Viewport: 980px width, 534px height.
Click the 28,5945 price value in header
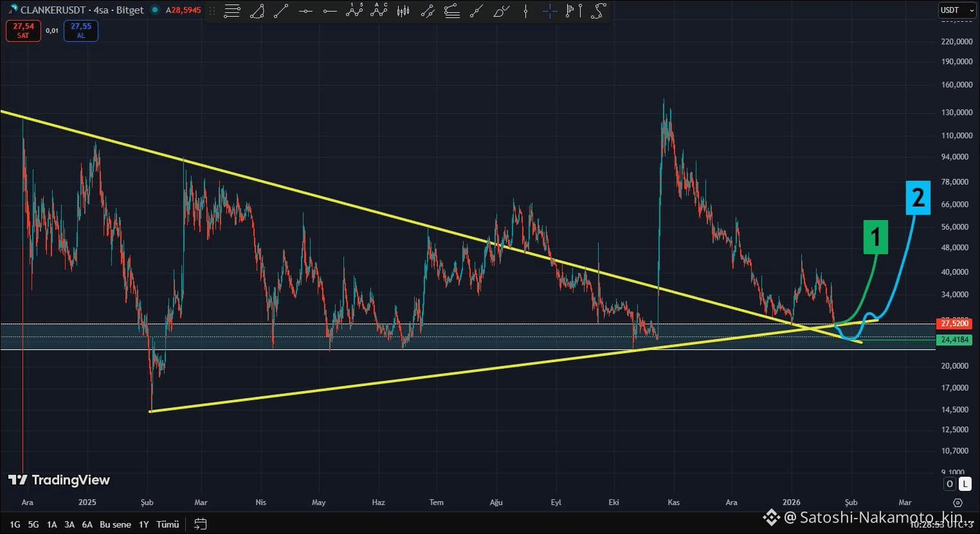point(186,10)
